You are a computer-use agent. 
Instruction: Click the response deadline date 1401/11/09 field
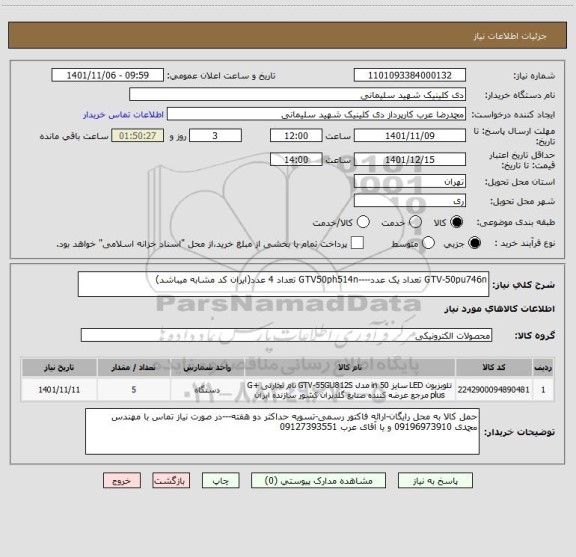410,136
